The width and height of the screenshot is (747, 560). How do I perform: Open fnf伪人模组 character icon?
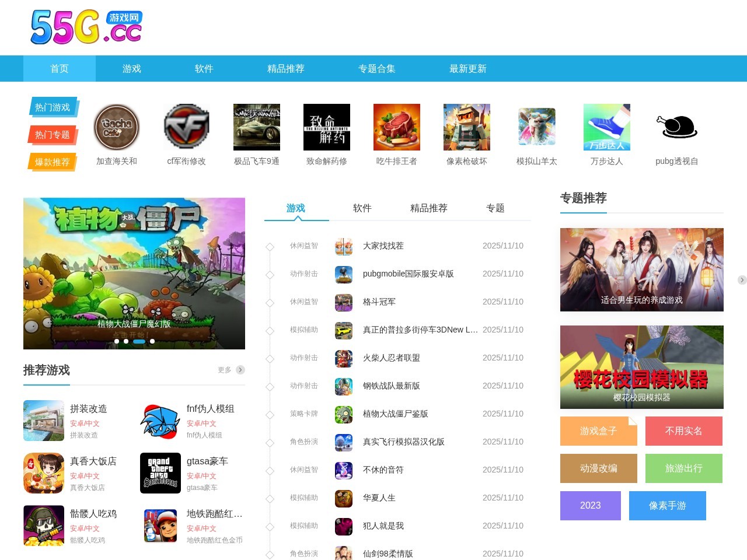pyautogui.click(x=160, y=421)
